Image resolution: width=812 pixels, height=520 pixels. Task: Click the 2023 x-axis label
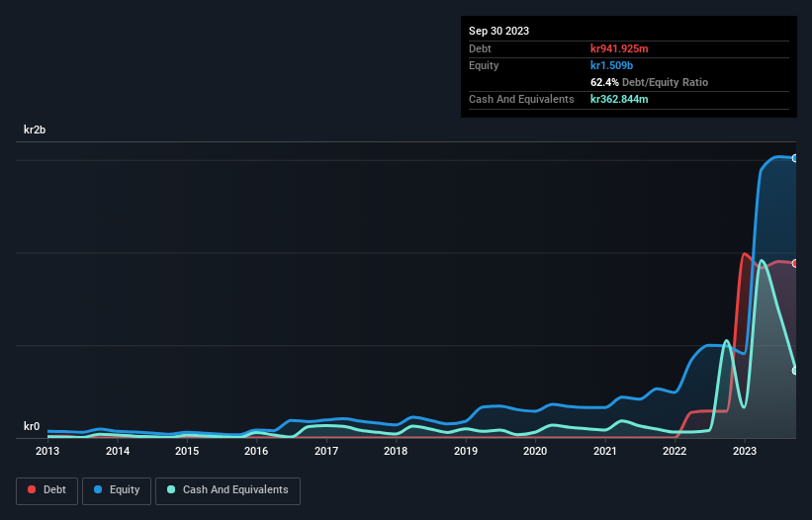pos(744,451)
